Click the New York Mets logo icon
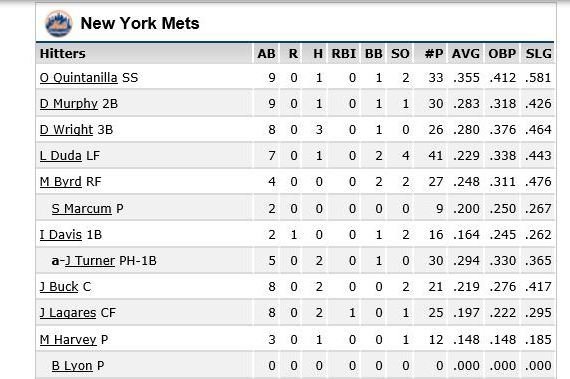The width and height of the screenshot is (570, 379). pyautogui.click(x=58, y=24)
